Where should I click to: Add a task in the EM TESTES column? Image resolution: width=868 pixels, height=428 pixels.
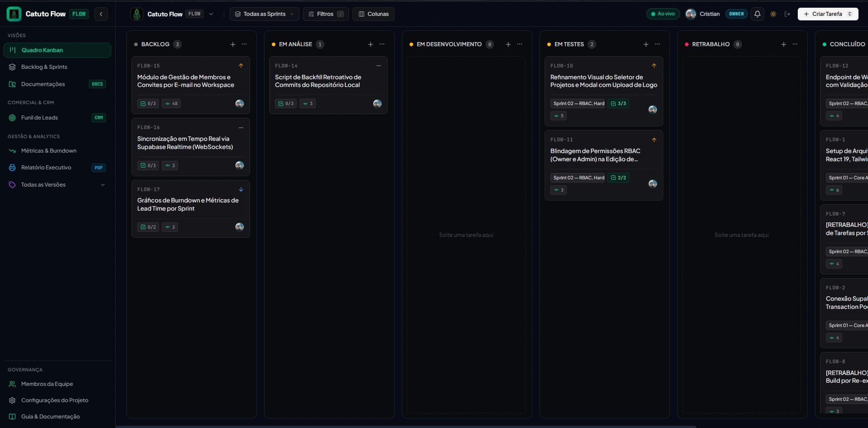(x=646, y=44)
